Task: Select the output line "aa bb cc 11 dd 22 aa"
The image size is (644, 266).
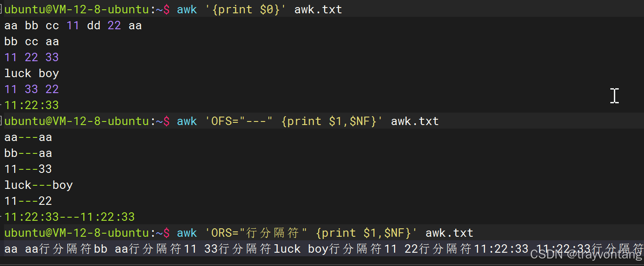Action: pyautogui.click(x=73, y=26)
